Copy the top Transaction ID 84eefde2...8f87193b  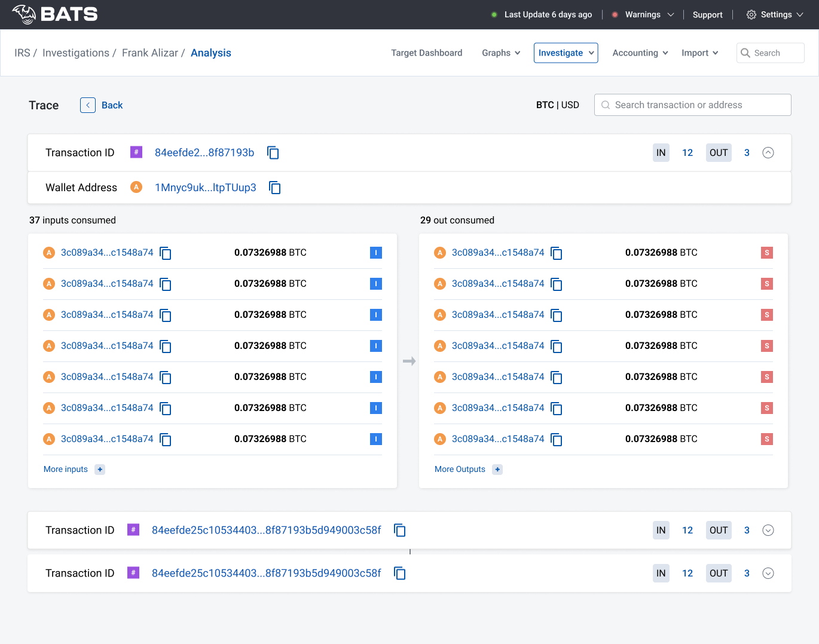point(273,153)
